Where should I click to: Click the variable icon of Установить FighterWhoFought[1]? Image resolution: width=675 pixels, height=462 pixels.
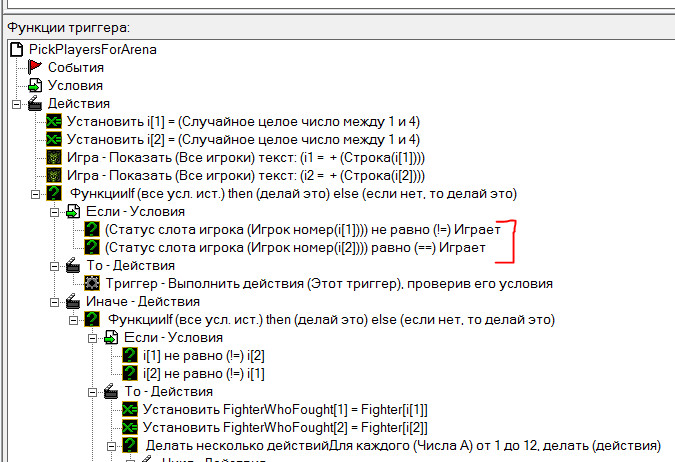tap(130, 409)
